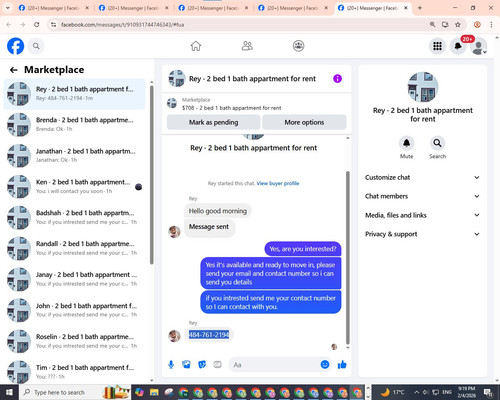Open the account profile picture menu
Image resolution: width=500 pixels, height=400 pixels.
479,46
